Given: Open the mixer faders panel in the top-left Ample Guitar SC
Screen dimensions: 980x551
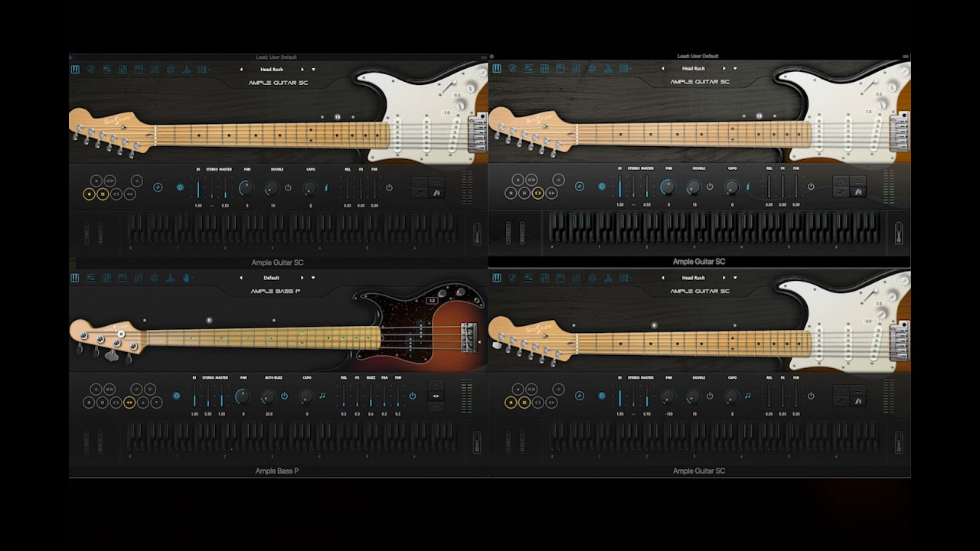Looking at the screenshot, I should (x=155, y=69).
